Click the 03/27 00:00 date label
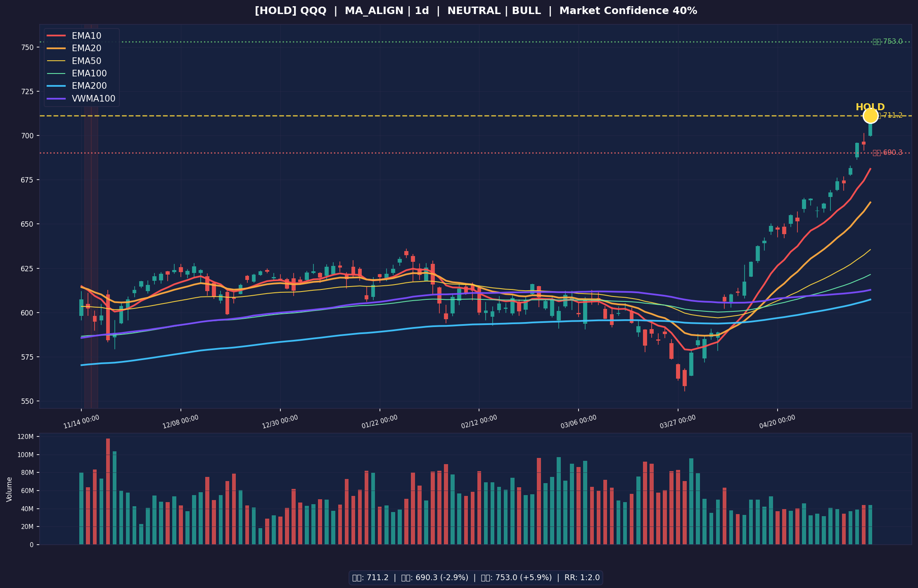 [678, 422]
